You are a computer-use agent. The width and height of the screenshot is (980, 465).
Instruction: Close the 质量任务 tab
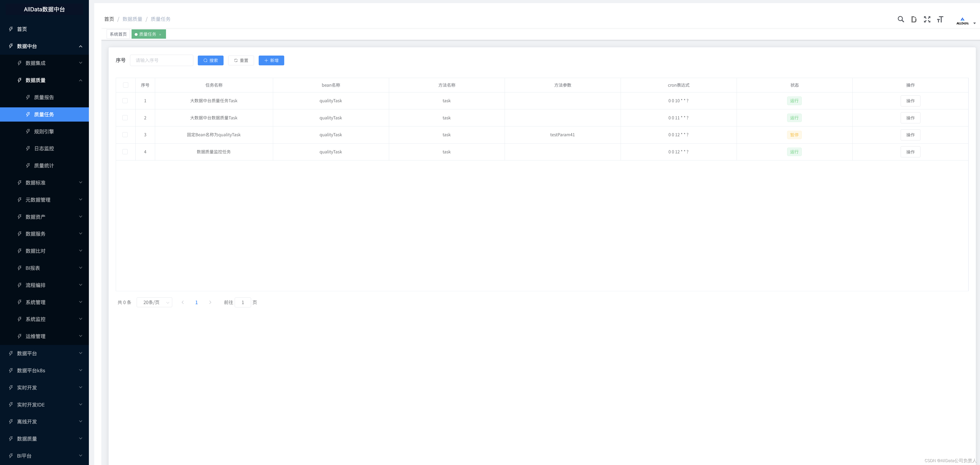[x=160, y=35]
